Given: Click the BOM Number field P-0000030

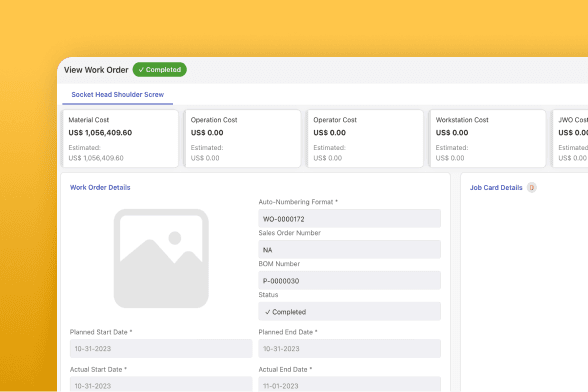Looking at the screenshot, I should 350,281.
